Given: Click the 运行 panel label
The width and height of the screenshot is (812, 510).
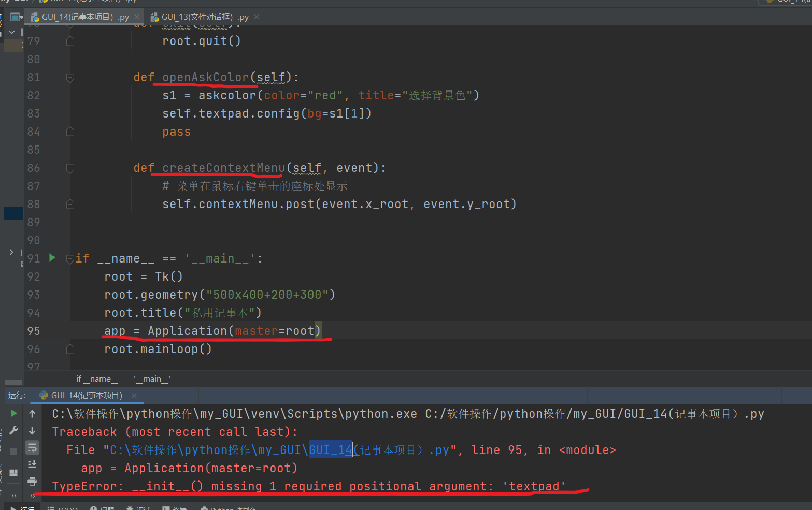Looking at the screenshot, I should tap(17, 395).
